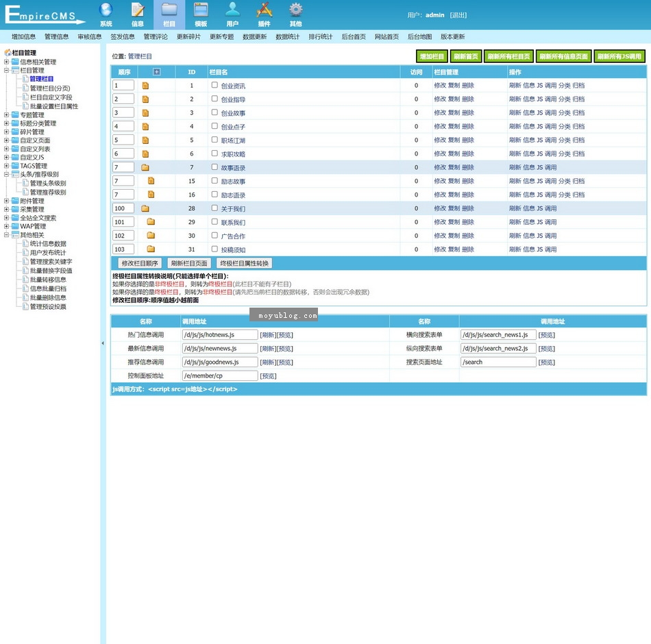Check the 关于我们 checkbox
Image resolution: width=651 pixels, height=644 pixels.
tap(214, 208)
